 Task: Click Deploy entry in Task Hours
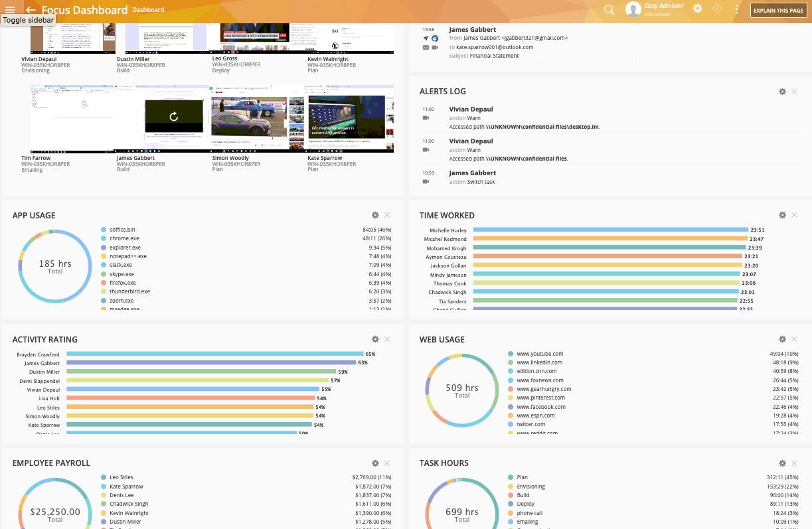tap(525, 504)
